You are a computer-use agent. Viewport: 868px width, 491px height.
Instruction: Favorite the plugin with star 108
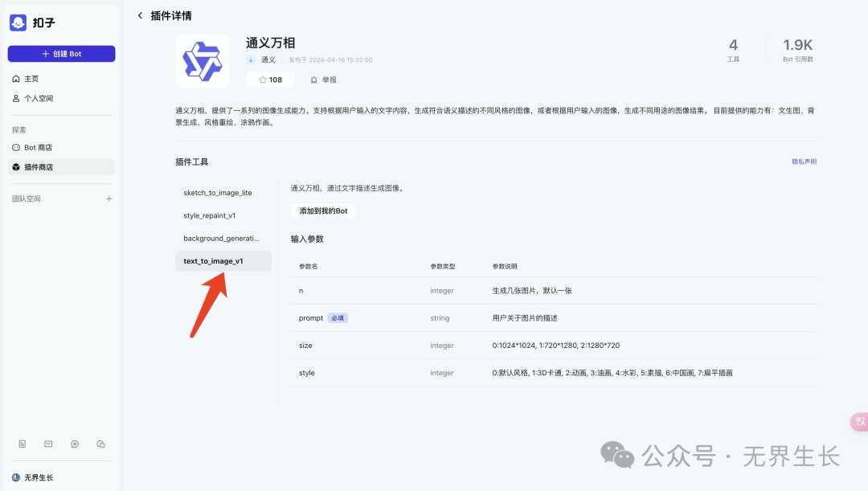tap(270, 80)
